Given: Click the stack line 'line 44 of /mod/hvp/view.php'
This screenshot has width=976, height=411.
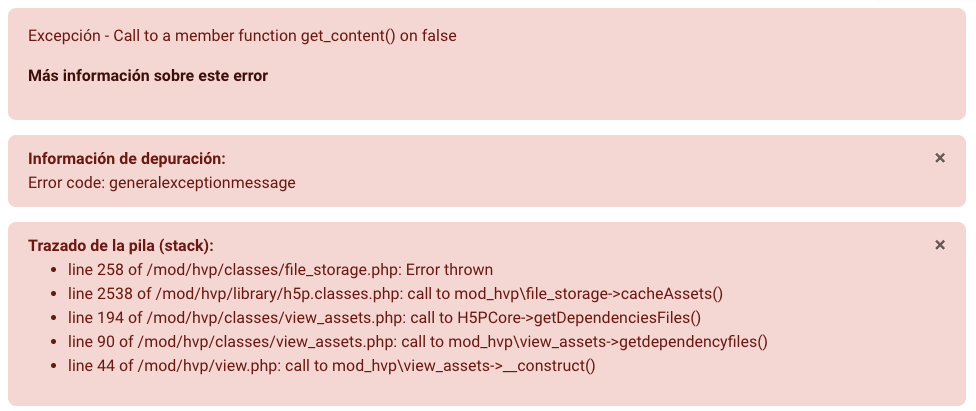Looking at the screenshot, I should 332,366.
